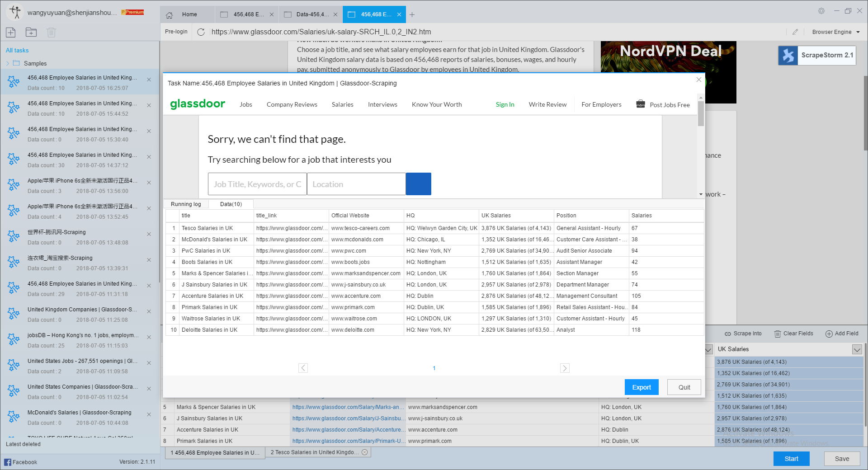Image resolution: width=868 pixels, height=470 pixels.
Task: Click Clear Fields trash icon
Action: click(x=778, y=334)
